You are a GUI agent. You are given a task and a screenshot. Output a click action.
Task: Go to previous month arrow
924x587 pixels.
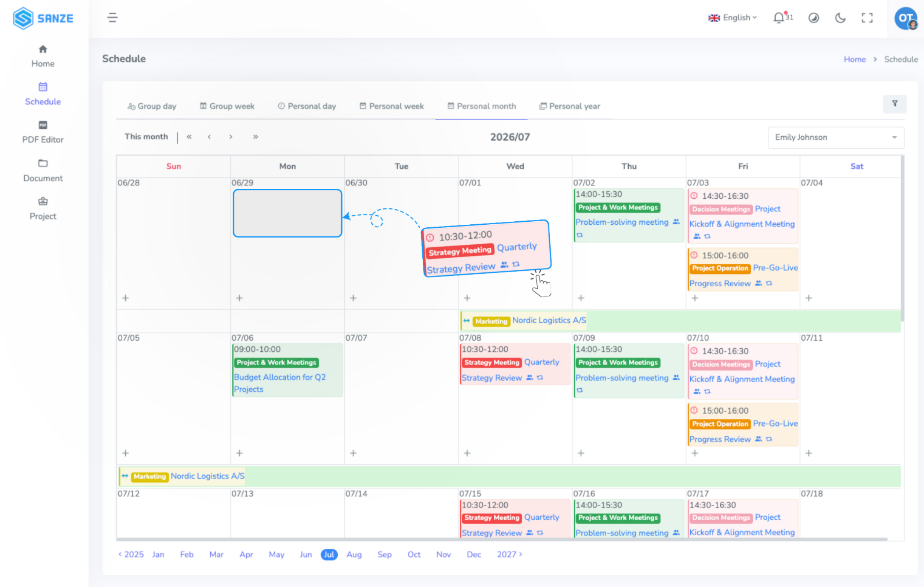[x=209, y=137]
